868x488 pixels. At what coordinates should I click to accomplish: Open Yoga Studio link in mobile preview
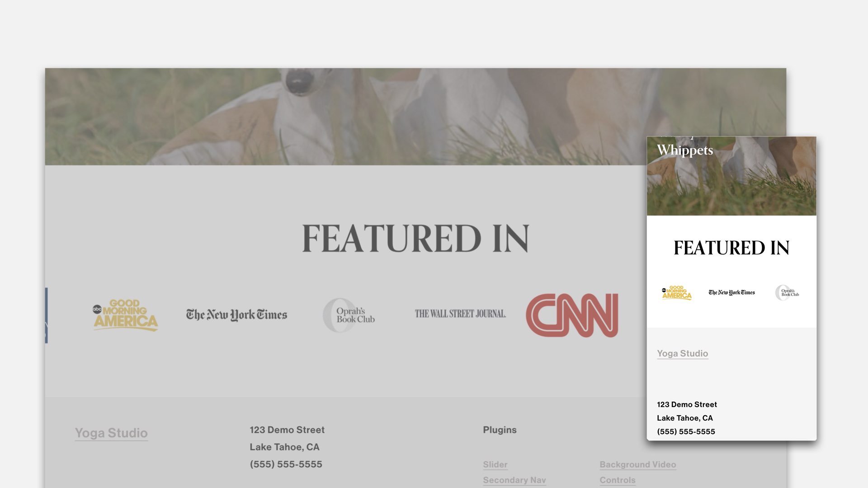[x=682, y=353]
